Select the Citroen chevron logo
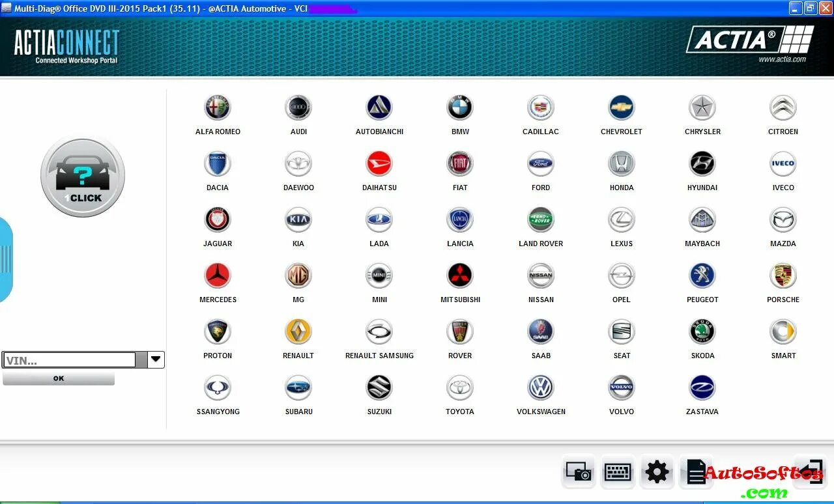Image resolution: width=834 pixels, height=504 pixels. pyautogui.click(x=783, y=107)
